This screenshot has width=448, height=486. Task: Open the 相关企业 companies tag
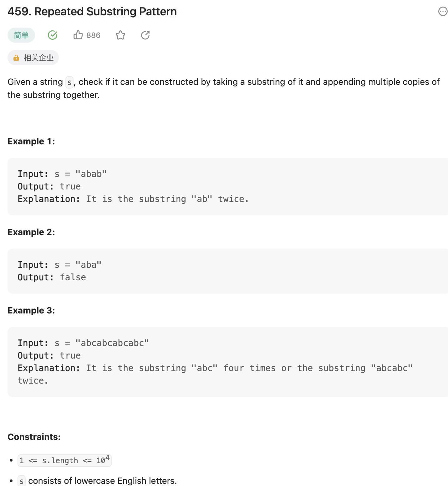(x=38, y=58)
